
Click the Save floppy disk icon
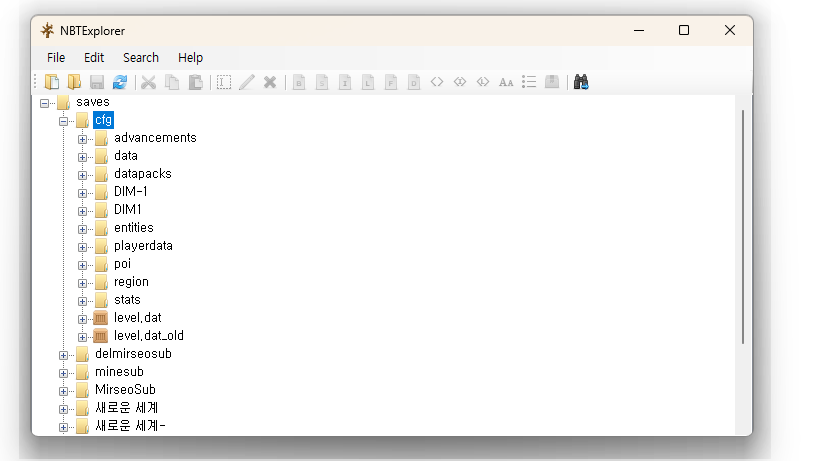click(x=97, y=82)
